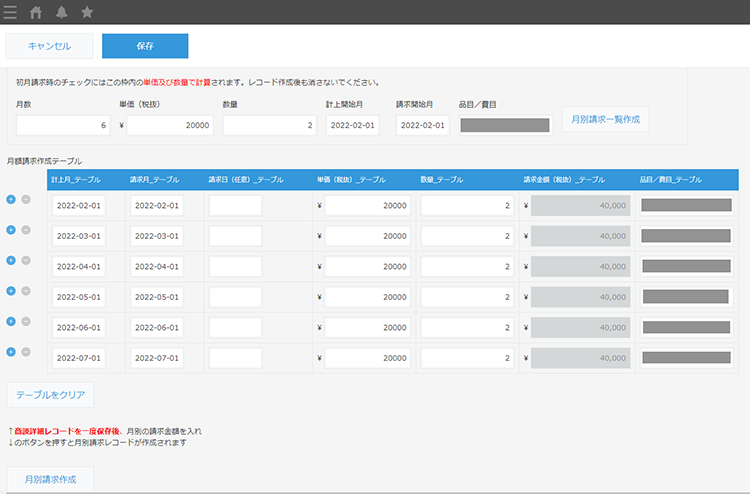The image size is (750, 494).
Task: Edit 計上月 cell 2022-06-01
Action: pos(79,328)
